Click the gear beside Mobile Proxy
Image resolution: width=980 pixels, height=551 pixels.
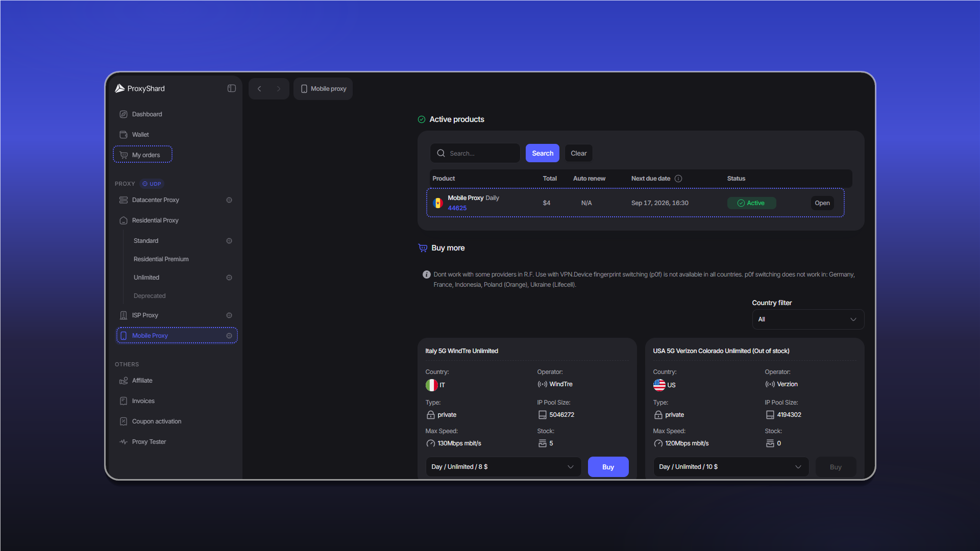(229, 336)
